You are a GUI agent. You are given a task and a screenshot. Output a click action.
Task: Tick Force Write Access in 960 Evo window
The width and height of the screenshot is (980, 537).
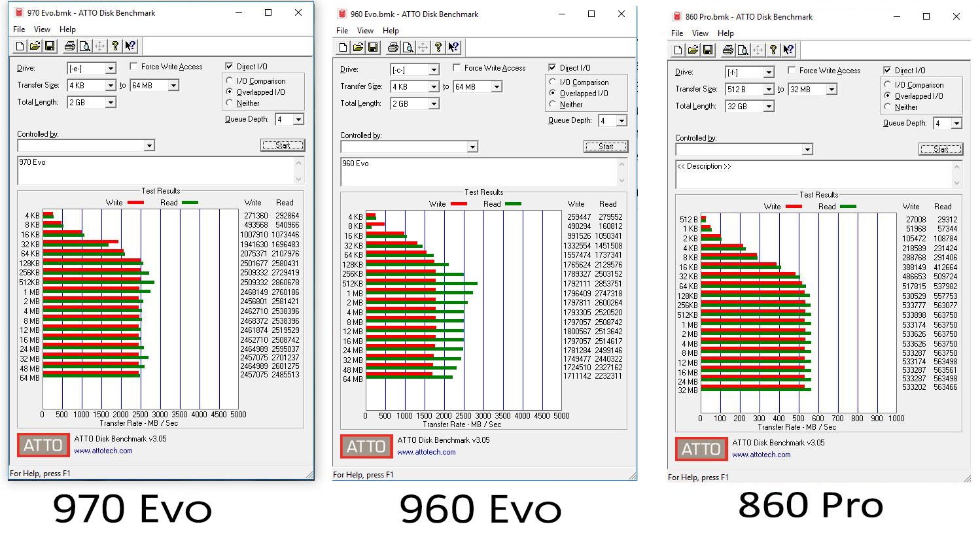click(x=457, y=67)
